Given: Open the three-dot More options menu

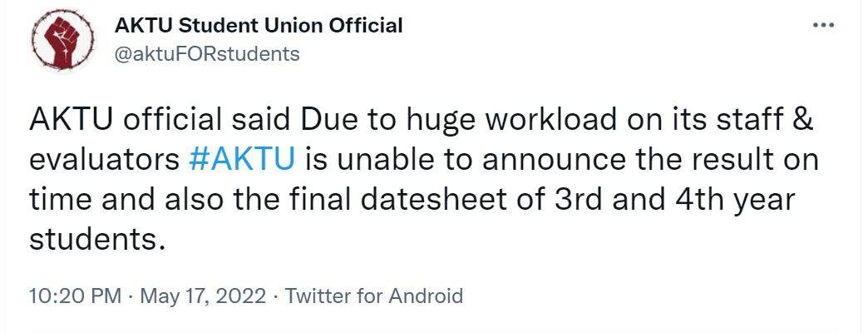Looking at the screenshot, I should [x=822, y=25].
